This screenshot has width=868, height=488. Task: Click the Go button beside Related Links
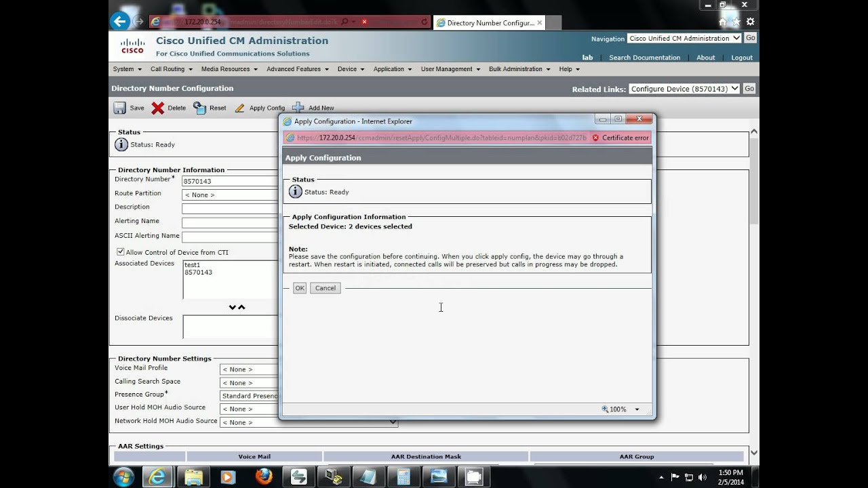pyautogui.click(x=749, y=89)
